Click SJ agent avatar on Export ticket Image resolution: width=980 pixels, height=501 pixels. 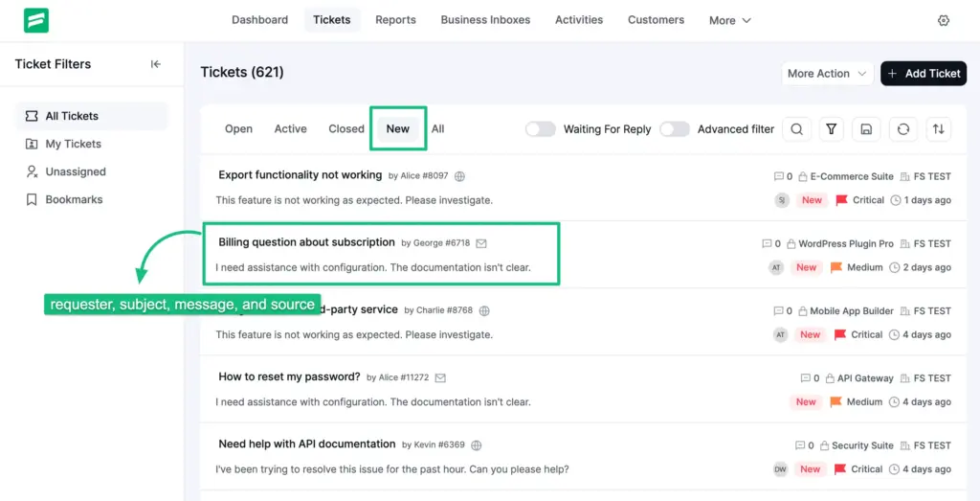point(782,200)
